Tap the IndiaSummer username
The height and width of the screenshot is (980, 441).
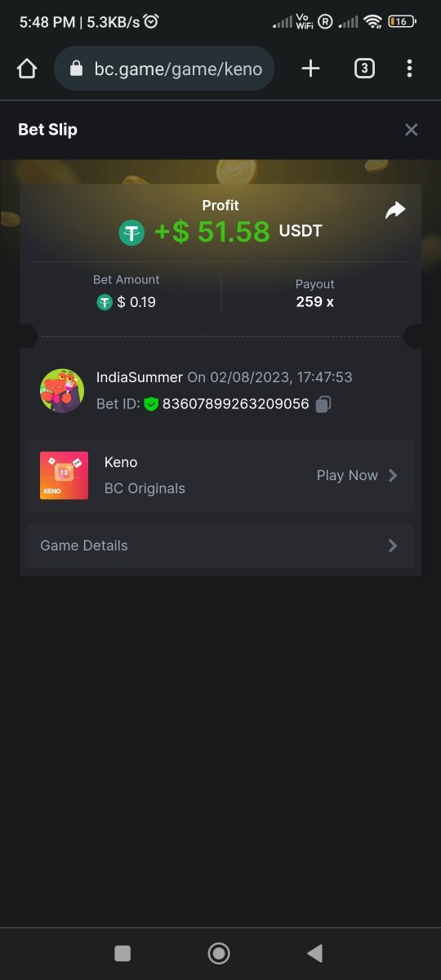[x=140, y=377]
